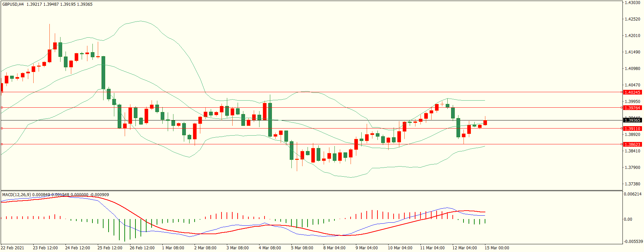Click the 26 Feb 12:00 time label
The image size is (644, 252).
(142, 248)
